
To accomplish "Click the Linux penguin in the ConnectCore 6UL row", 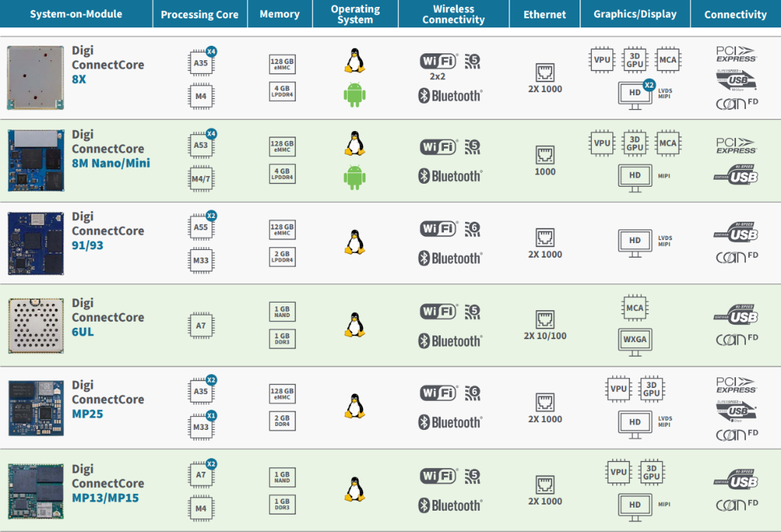I will 354,325.
